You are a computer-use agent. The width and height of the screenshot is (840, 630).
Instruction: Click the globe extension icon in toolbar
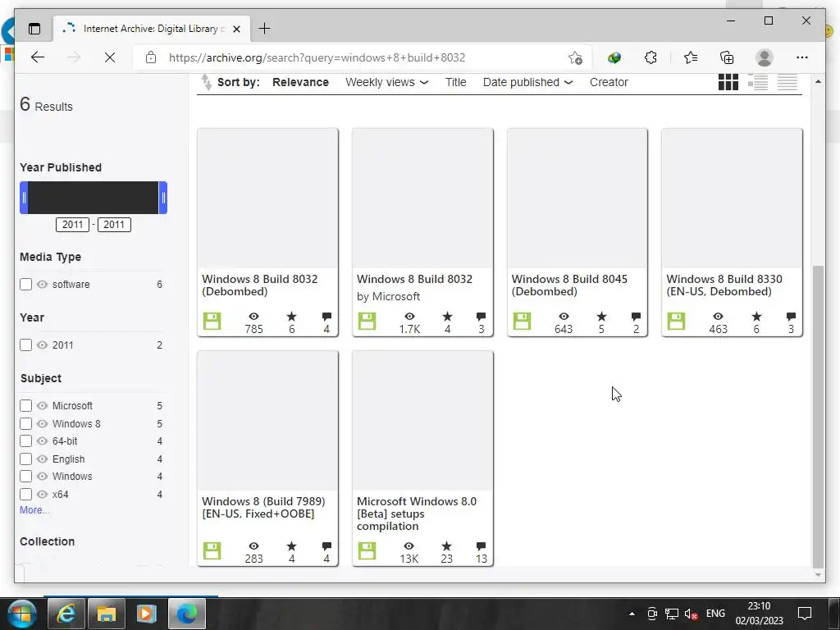(614, 57)
